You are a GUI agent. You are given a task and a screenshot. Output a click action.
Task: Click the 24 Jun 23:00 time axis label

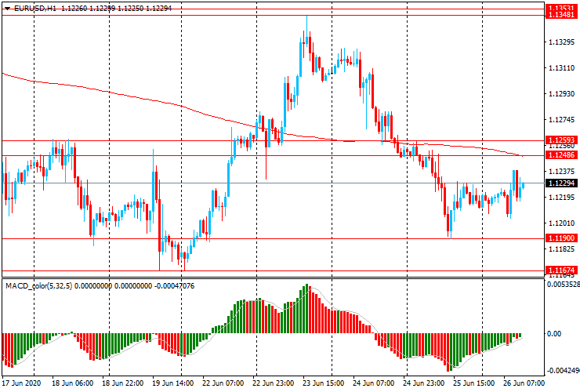(x=424, y=383)
